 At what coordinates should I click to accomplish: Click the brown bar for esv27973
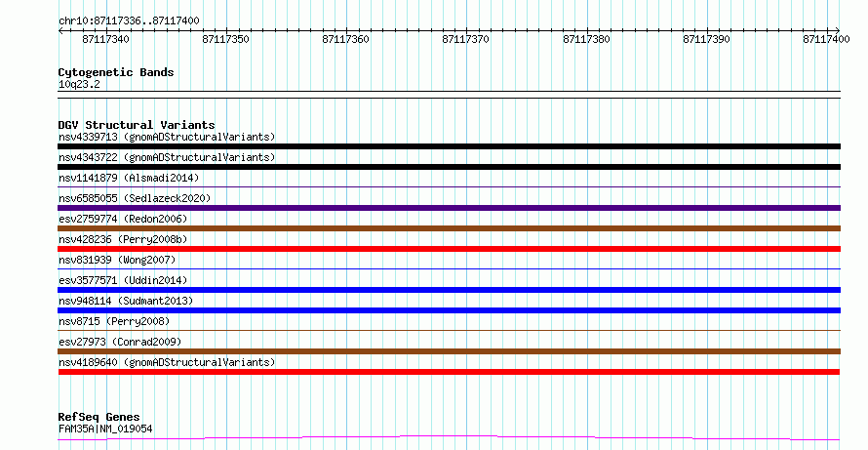[449, 351]
